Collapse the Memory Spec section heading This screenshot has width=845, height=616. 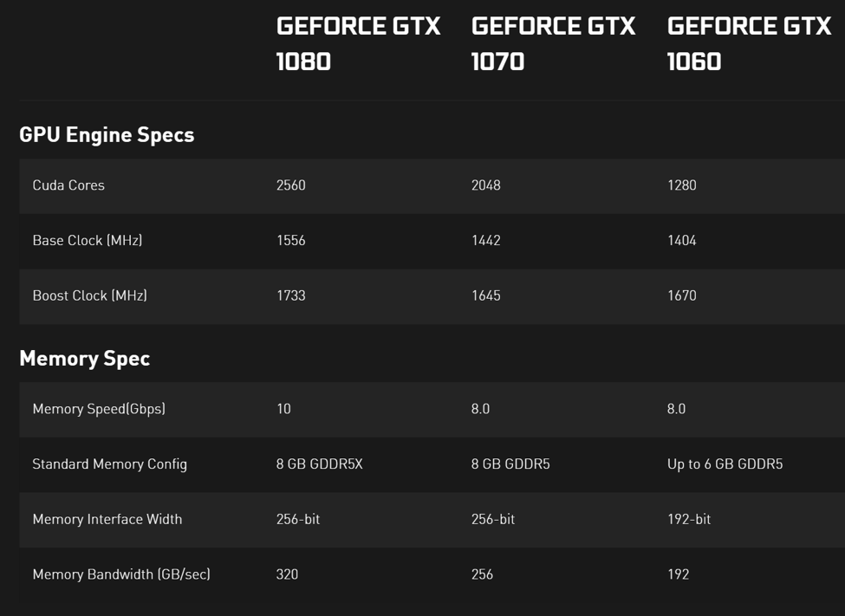click(84, 358)
